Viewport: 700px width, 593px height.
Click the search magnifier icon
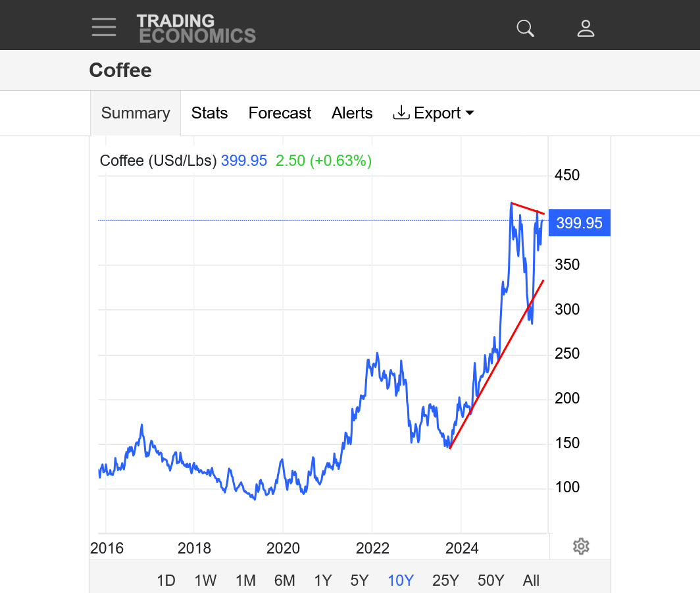pos(525,28)
